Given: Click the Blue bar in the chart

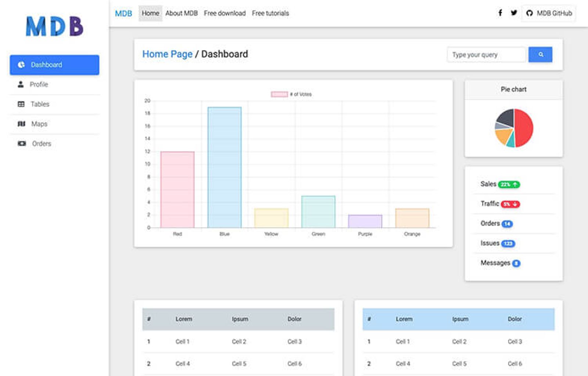Looking at the screenshot, I should tap(225, 167).
